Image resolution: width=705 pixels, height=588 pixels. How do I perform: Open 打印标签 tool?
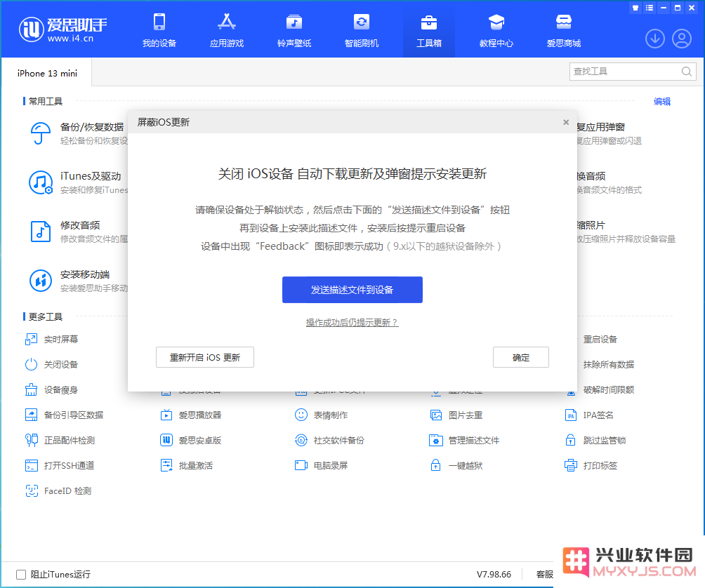[591, 465]
